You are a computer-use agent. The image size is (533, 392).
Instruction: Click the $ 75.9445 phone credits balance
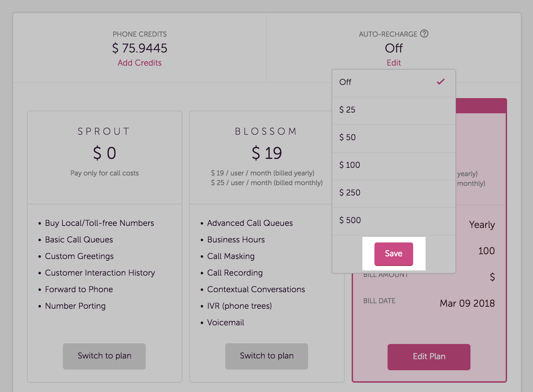[x=140, y=48]
